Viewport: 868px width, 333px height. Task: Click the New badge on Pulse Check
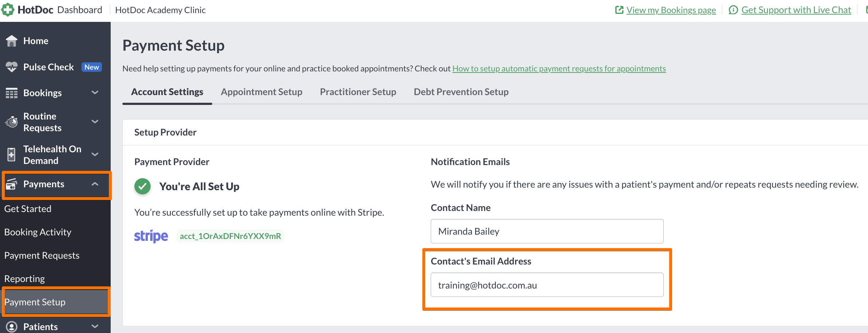click(x=91, y=67)
